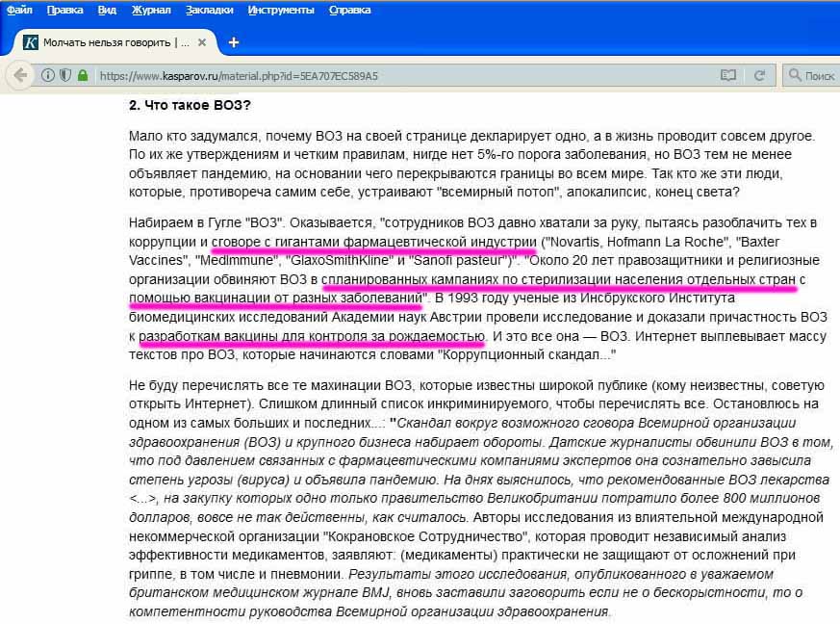Screen dimensions: 840x624
Task: Open a new tab with plus button
Action: coord(234,42)
